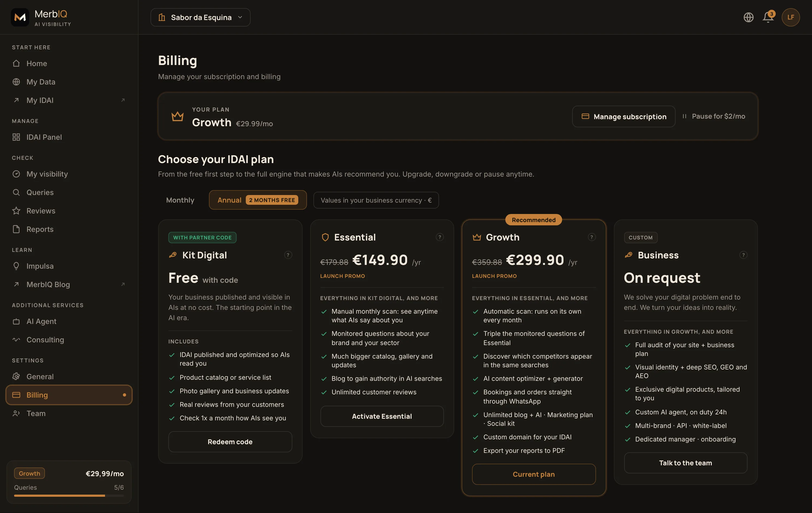Click Redeem code button

[230, 442]
